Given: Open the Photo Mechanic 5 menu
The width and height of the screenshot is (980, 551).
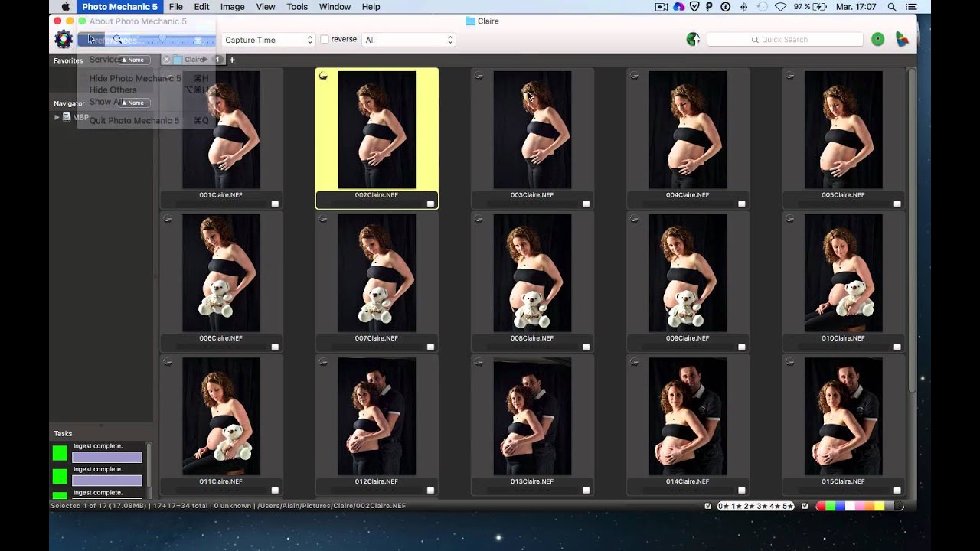Looking at the screenshot, I should (x=119, y=7).
